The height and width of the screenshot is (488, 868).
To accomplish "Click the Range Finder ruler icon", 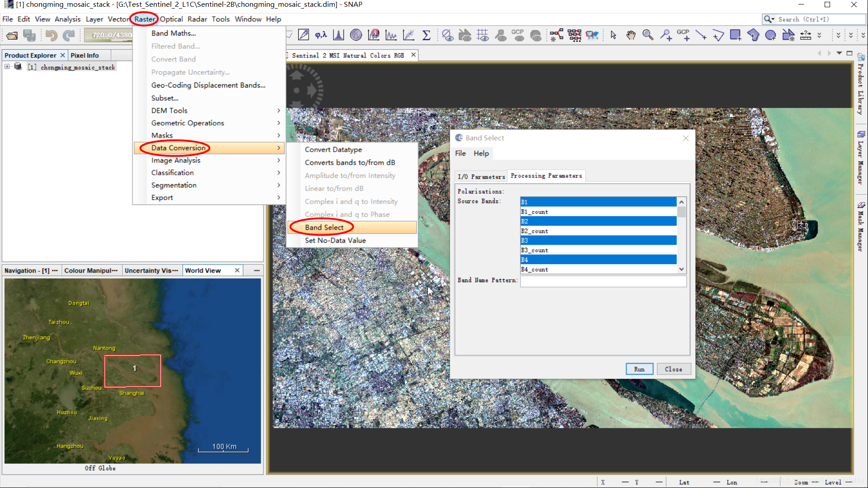I will click(x=806, y=35).
